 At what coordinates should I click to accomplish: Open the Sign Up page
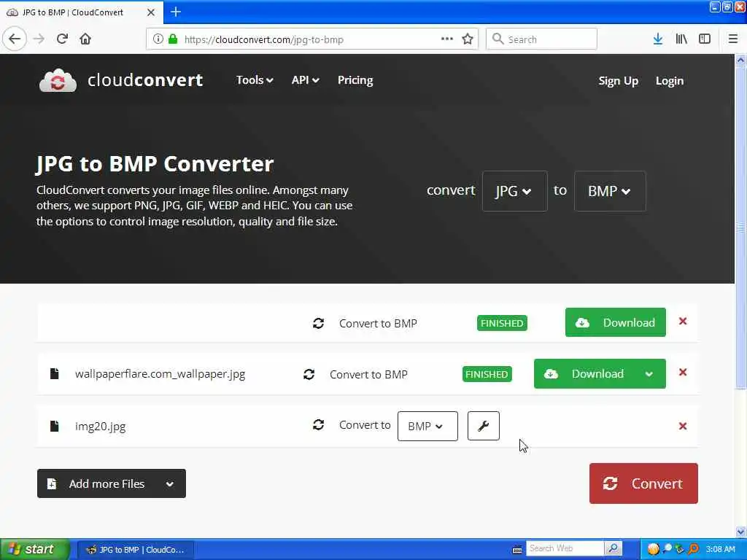point(619,81)
